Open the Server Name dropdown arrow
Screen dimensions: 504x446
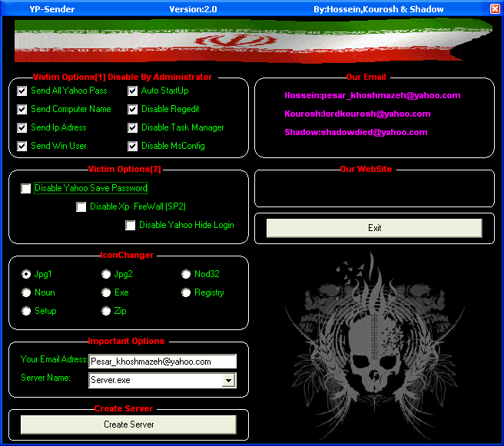point(228,380)
